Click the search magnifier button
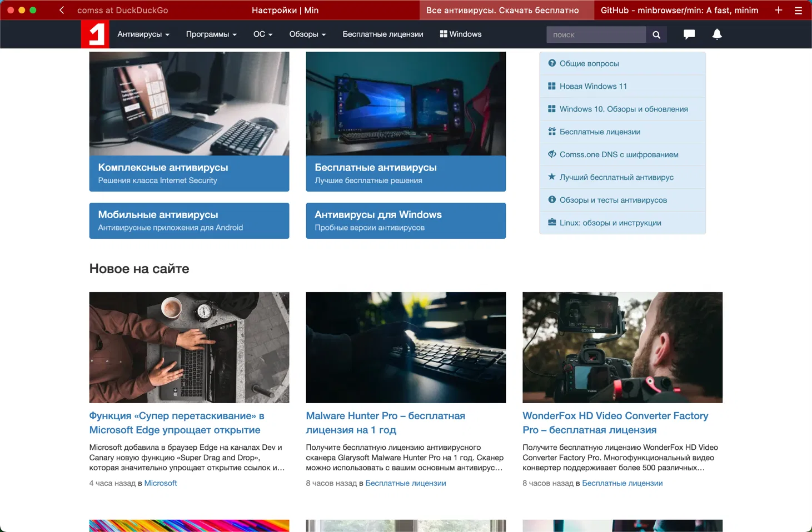Screen dimensions: 812x532 656,34
